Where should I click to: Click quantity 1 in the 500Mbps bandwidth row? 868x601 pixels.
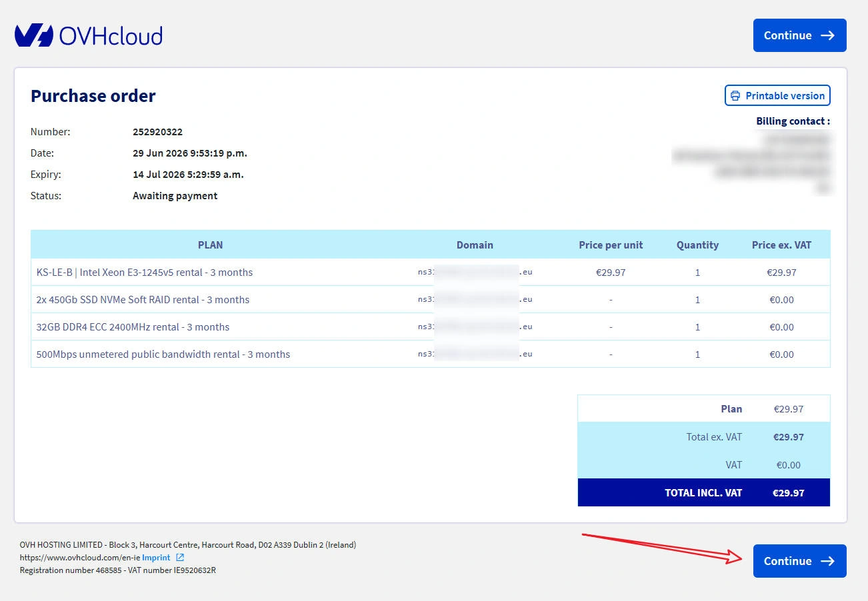pos(697,354)
